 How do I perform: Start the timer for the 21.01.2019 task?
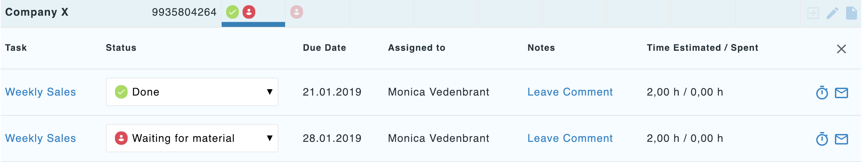click(x=822, y=93)
